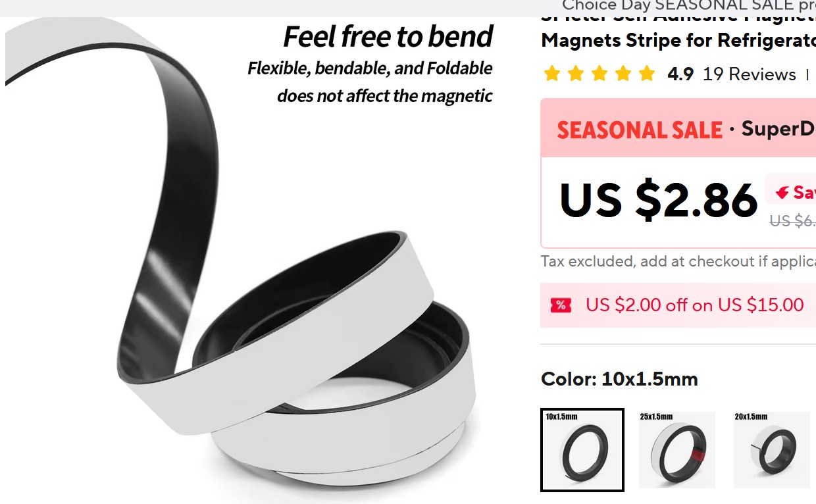Viewport: 816px width, 504px height.
Task: Click the Choice Day SEASONAL SALE top banner
Action: [x=688, y=6]
